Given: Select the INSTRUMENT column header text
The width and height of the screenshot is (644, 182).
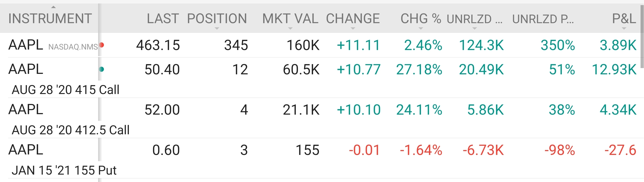Looking at the screenshot, I should pyautogui.click(x=50, y=19).
